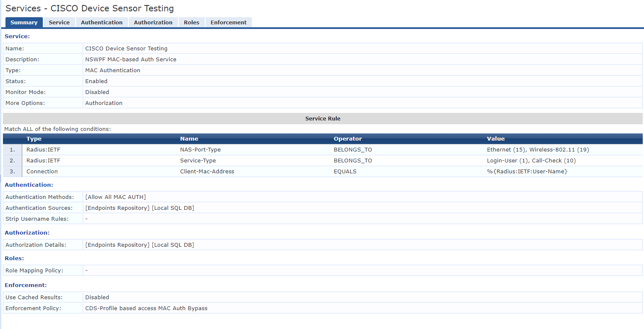Screen dimensions: 644x329
Task: Open the Roles tab
Action: (x=191, y=22)
